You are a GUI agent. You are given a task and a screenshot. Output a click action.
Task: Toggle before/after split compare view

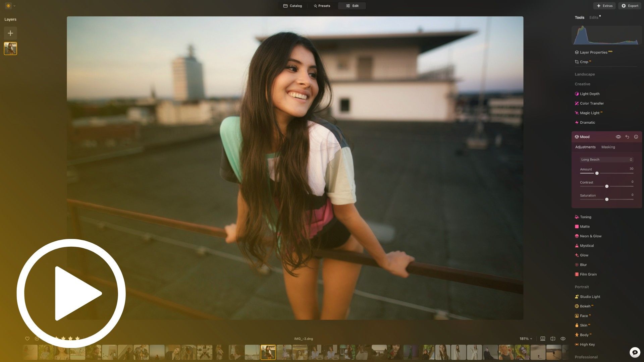(x=553, y=339)
